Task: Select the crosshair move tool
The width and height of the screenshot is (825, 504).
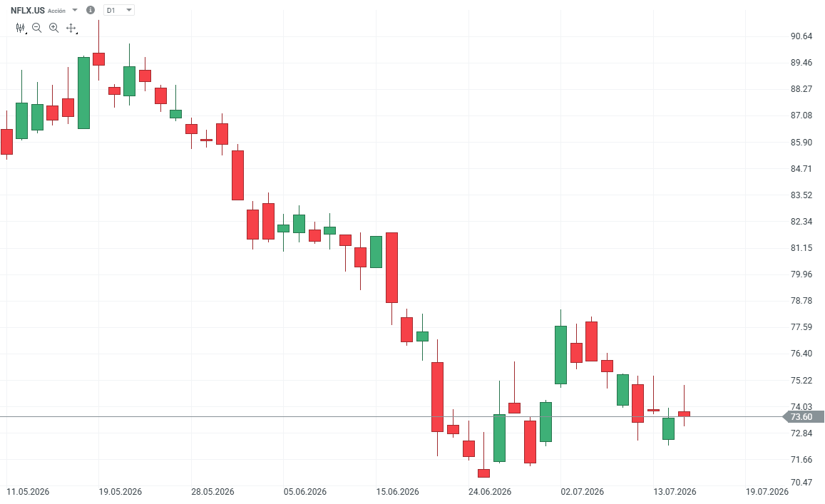Action: click(71, 28)
